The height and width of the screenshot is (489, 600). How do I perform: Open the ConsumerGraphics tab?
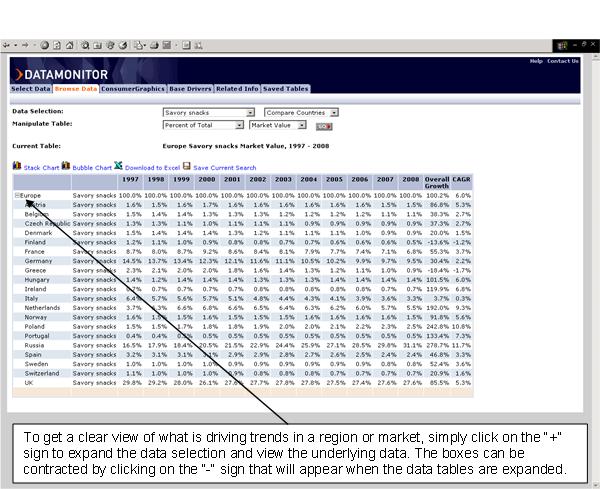click(x=133, y=89)
